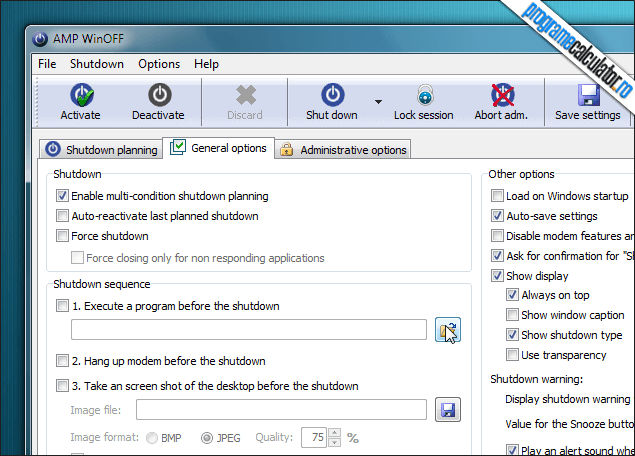Check Disable modem features option
Screen dimensions: 635x456
[497, 236]
